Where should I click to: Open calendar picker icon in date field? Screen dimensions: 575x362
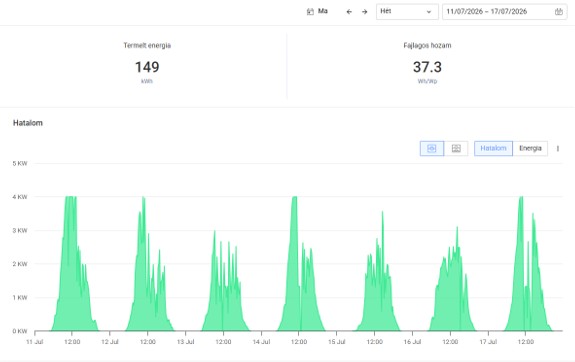[558, 12]
